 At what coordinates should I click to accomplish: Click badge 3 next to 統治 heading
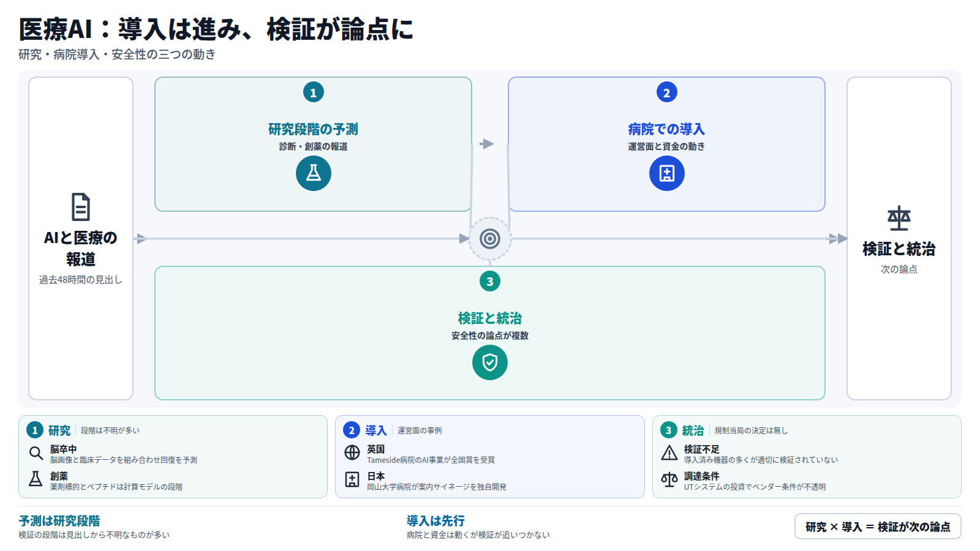668,430
